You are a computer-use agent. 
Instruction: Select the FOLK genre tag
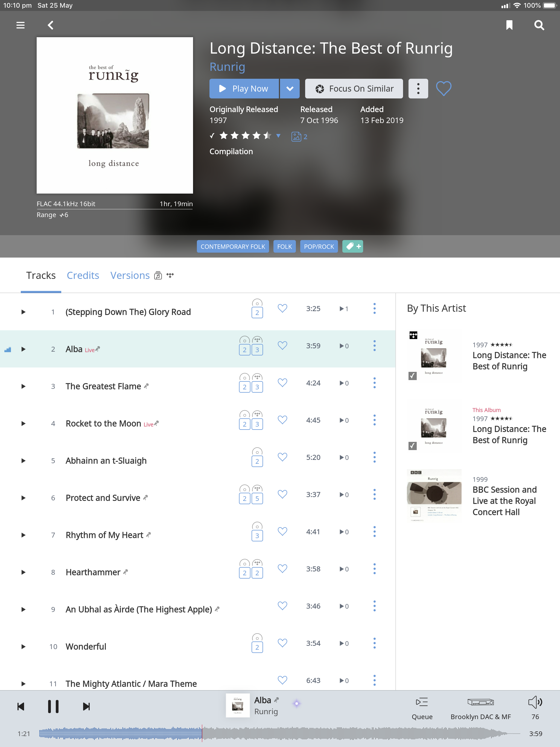(284, 247)
